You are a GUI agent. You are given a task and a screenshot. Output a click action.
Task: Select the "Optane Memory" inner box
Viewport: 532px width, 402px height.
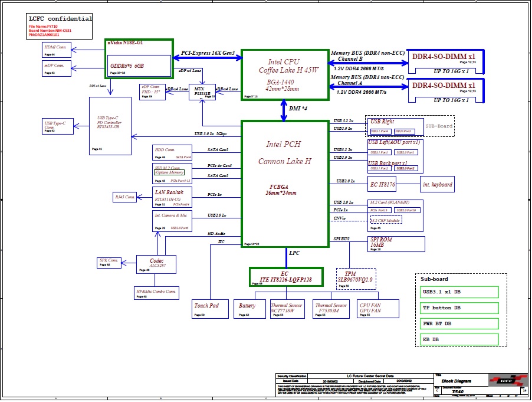[x=169, y=172]
